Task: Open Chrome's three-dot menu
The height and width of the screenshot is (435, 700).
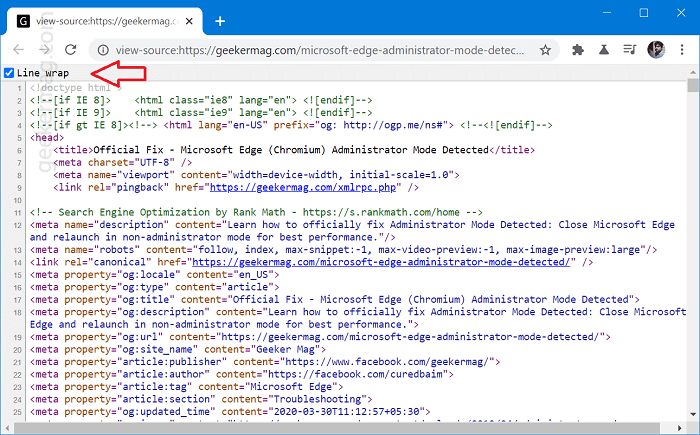Action: (682, 50)
